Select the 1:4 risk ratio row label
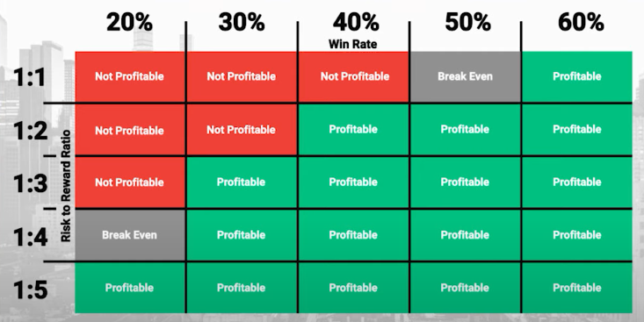The height and width of the screenshot is (322, 644). [x=30, y=237]
